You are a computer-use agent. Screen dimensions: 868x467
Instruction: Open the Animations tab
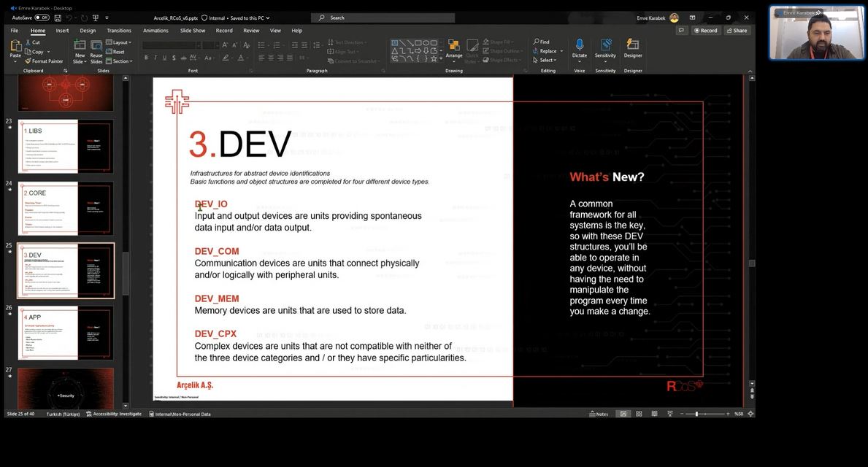[155, 31]
